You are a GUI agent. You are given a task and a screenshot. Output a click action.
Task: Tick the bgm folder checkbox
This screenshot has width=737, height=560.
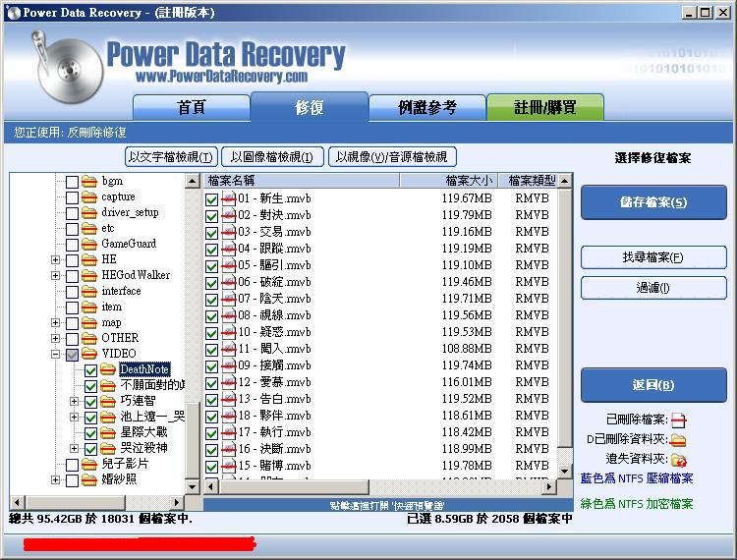click(x=72, y=182)
